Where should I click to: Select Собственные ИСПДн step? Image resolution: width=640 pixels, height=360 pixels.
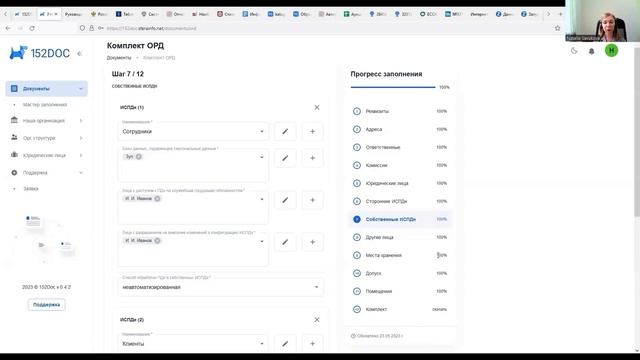click(400, 219)
